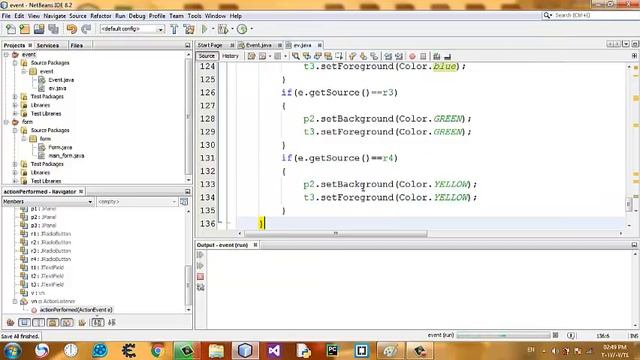
Task: Click the red Start Macro Recording icon
Action: pyautogui.click(x=412, y=56)
